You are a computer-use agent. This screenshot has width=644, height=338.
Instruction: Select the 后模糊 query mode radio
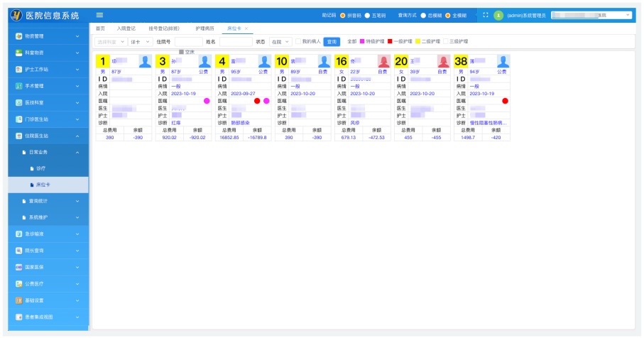pos(423,15)
